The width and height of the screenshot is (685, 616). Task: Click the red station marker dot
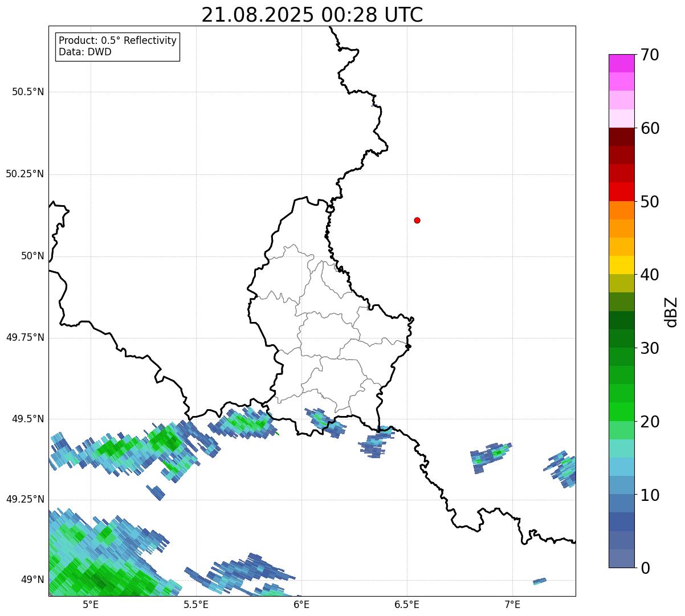point(417,220)
